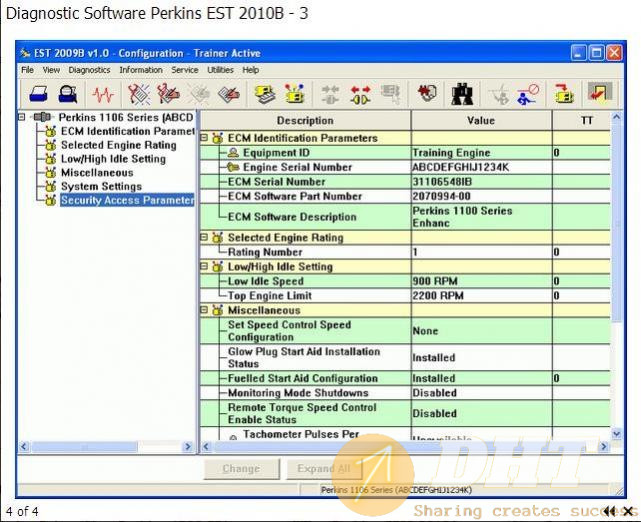Open the Configuration tool toolbar icon
Screen dimensions: 641x522
pos(294,94)
